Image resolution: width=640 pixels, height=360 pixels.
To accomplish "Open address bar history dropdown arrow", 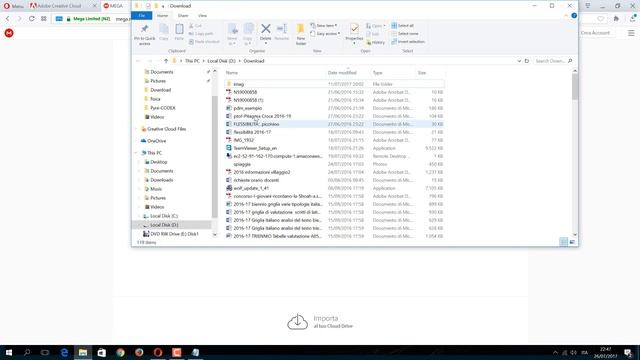I will pos(519,61).
